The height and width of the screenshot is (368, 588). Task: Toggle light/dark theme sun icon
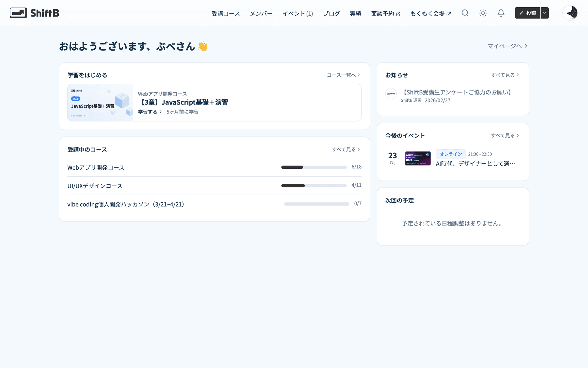tap(483, 13)
